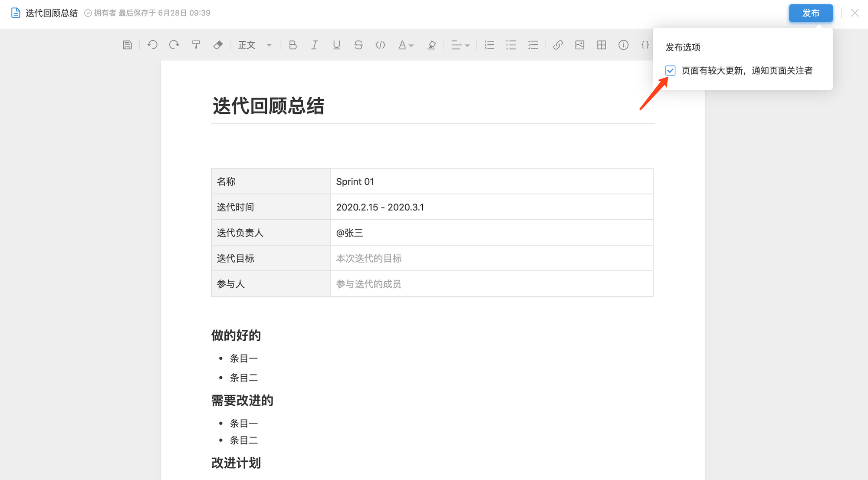Click the 发布 publish button
Screen dimensions: 868x480
pos(811,13)
